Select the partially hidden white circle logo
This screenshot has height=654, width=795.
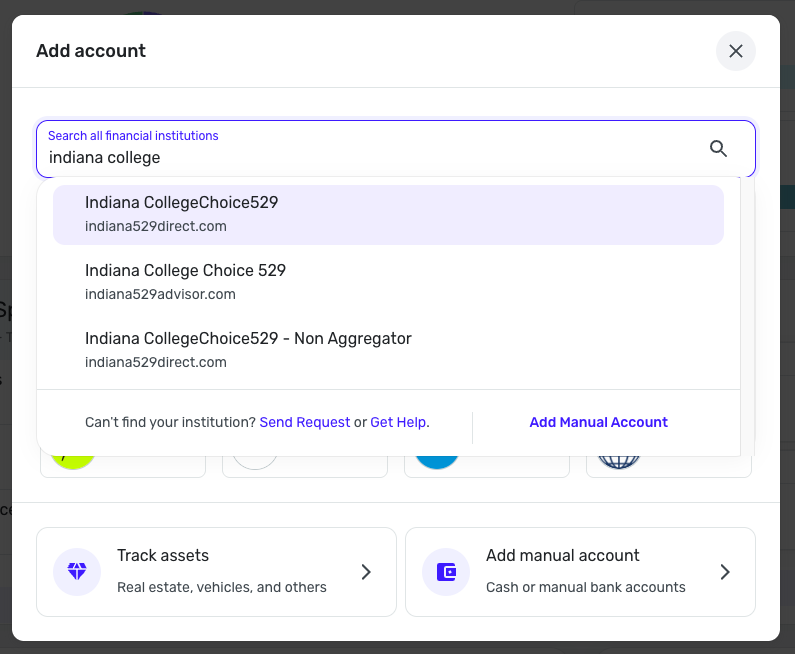point(255,462)
